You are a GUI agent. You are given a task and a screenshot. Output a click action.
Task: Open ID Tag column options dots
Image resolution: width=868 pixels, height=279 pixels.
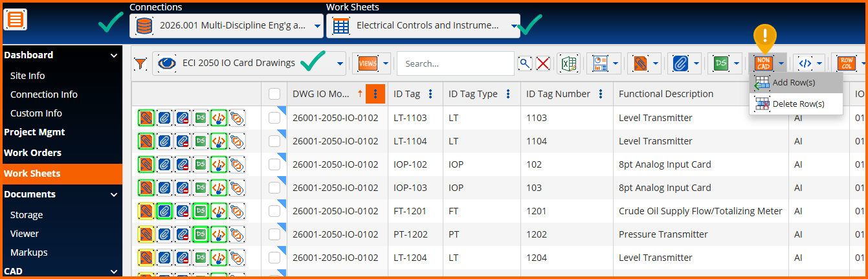(x=430, y=94)
